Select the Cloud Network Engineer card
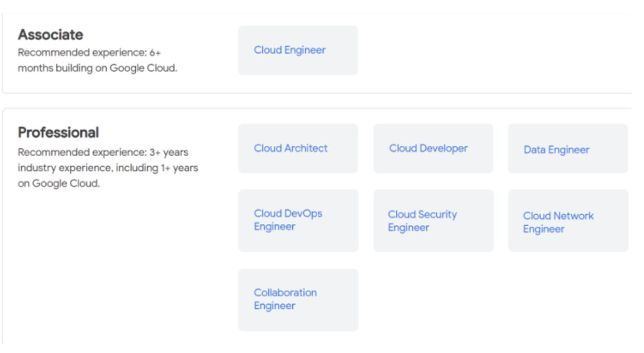Image resolution: width=644 pixels, height=353 pixels. 568,221
